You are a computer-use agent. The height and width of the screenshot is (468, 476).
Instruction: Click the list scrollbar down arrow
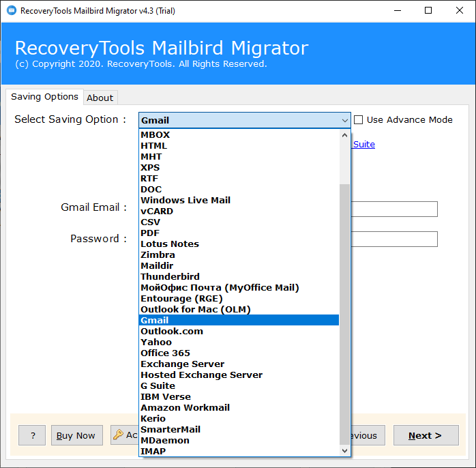[344, 451]
